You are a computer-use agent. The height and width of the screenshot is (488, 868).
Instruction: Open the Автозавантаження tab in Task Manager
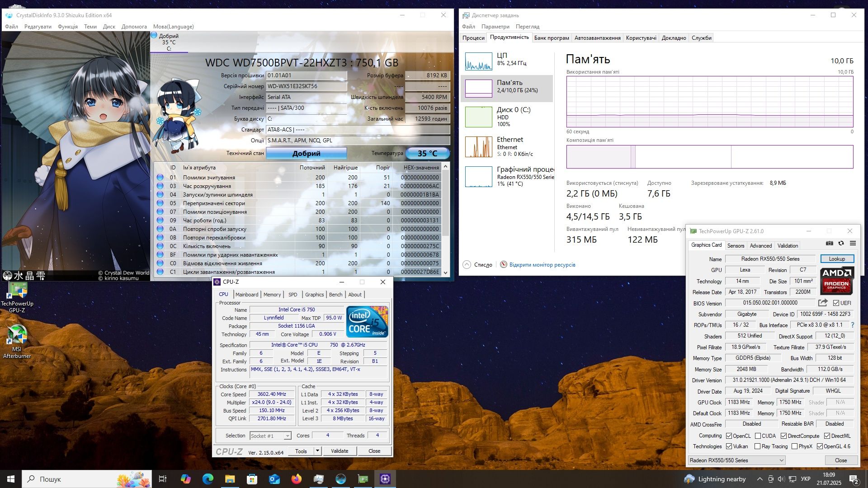[597, 38]
